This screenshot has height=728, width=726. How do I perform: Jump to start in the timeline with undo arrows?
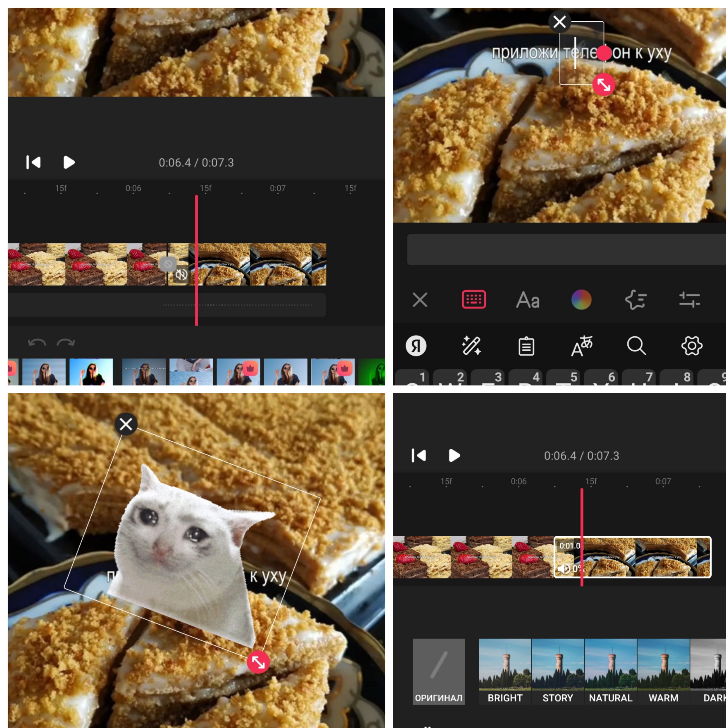(33, 163)
